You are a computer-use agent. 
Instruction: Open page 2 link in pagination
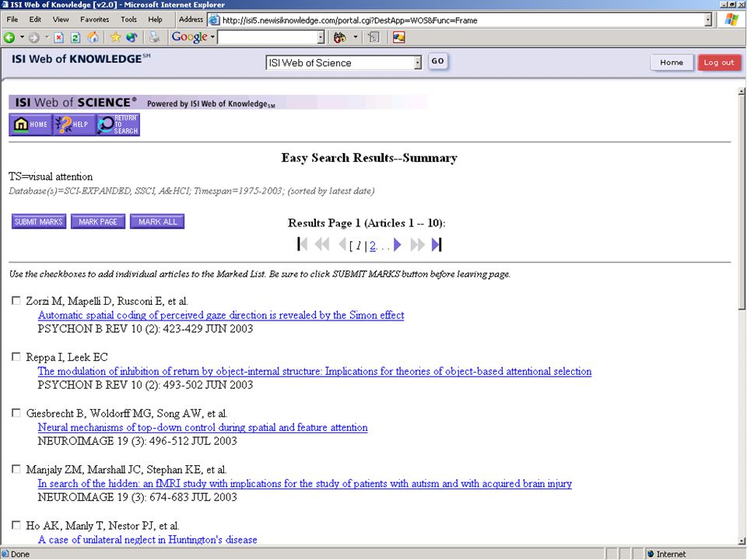click(x=373, y=246)
